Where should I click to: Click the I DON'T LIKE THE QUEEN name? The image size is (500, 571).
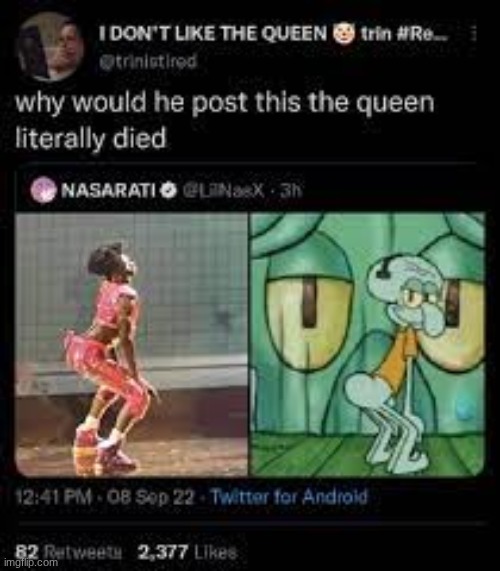(213, 34)
